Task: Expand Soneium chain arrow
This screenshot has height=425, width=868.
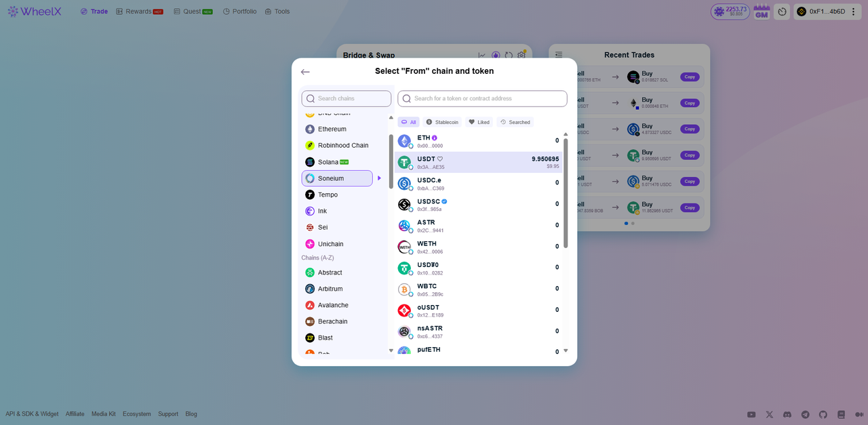Action: tap(379, 178)
